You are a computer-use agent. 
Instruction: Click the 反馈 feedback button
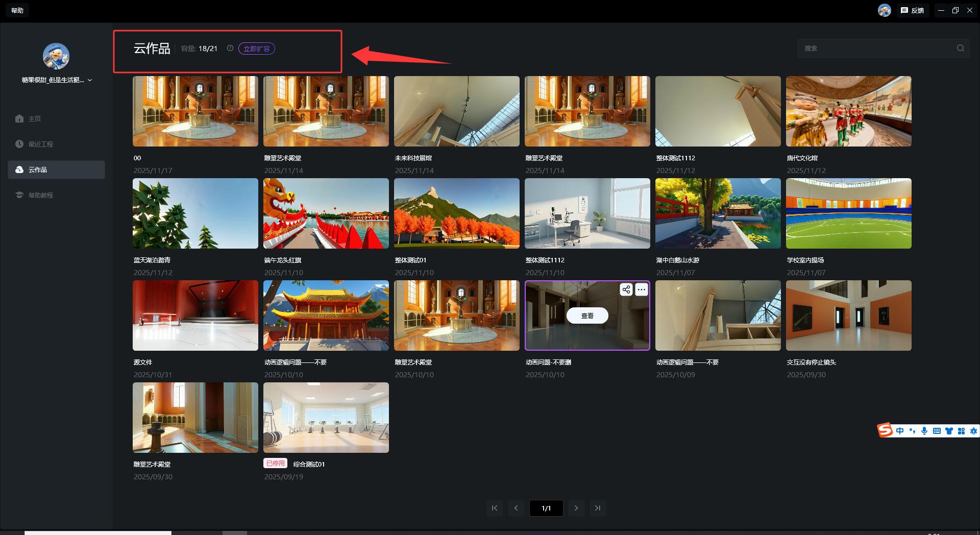(x=913, y=10)
